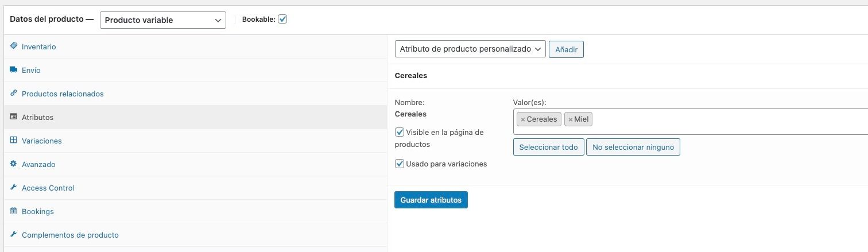This screenshot has width=868, height=252.
Task: Open the Producto variable type dropdown
Action: [163, 20]
